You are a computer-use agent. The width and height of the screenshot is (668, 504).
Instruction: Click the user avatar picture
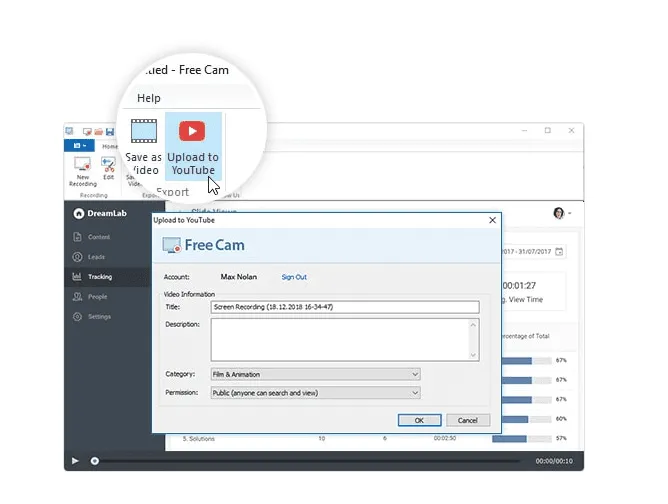point(559,213)
